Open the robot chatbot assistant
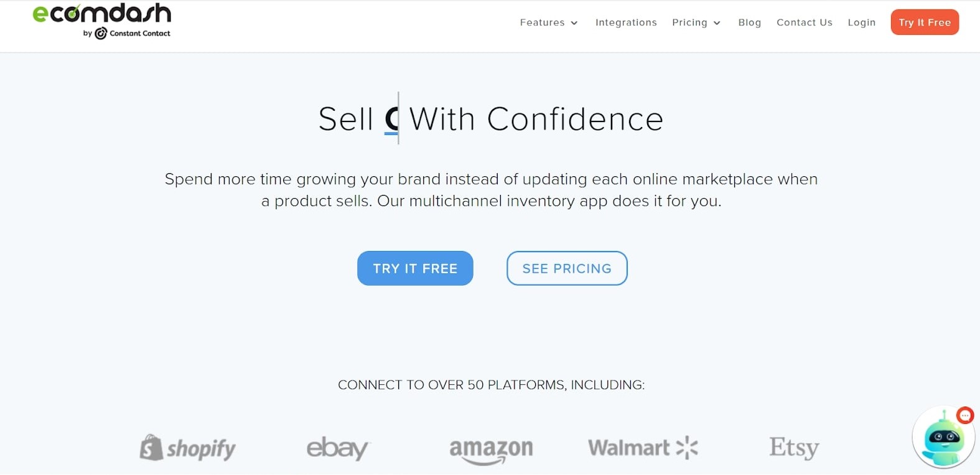The height and width of the screenshot is (475, 980). [x=942, y=440]
